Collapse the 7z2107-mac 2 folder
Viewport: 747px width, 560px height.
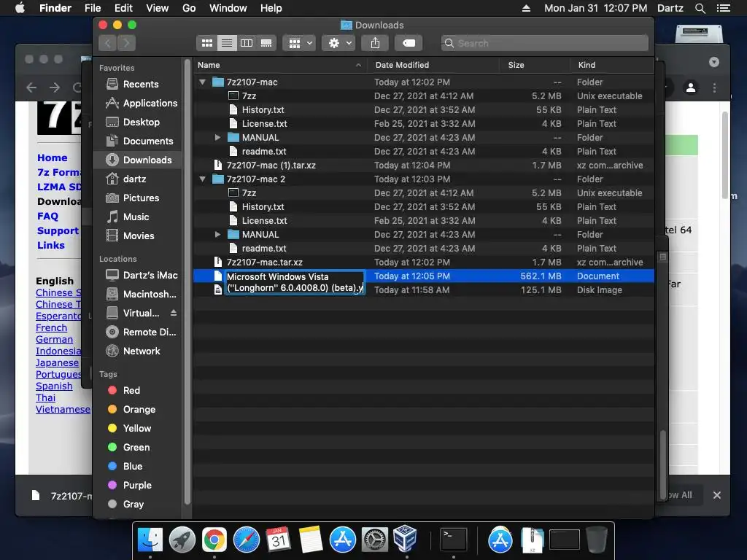click(203, 179)
